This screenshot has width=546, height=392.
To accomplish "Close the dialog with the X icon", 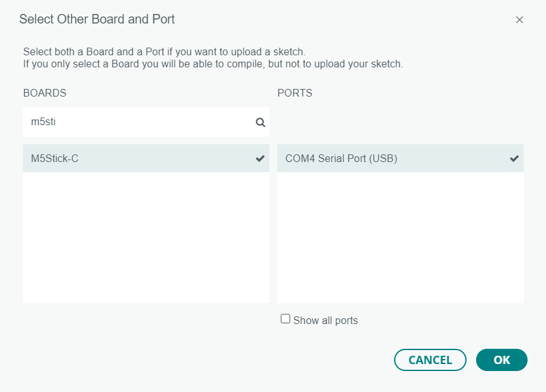I will point(519,20).
